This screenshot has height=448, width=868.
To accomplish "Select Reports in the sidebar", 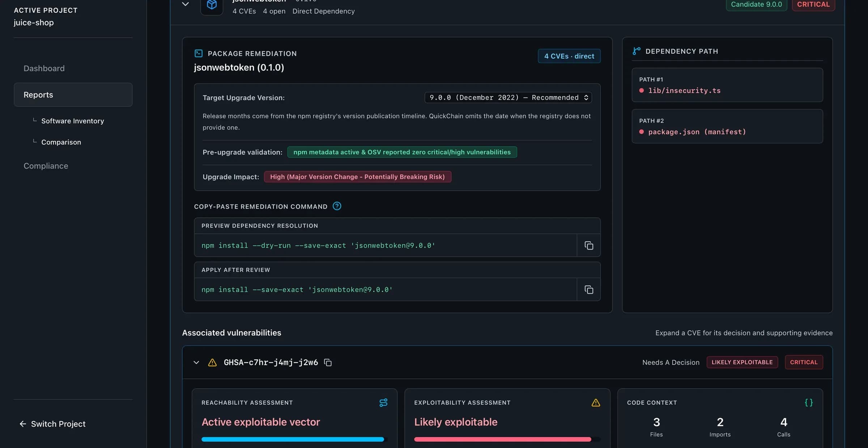I will pos(73,95).
